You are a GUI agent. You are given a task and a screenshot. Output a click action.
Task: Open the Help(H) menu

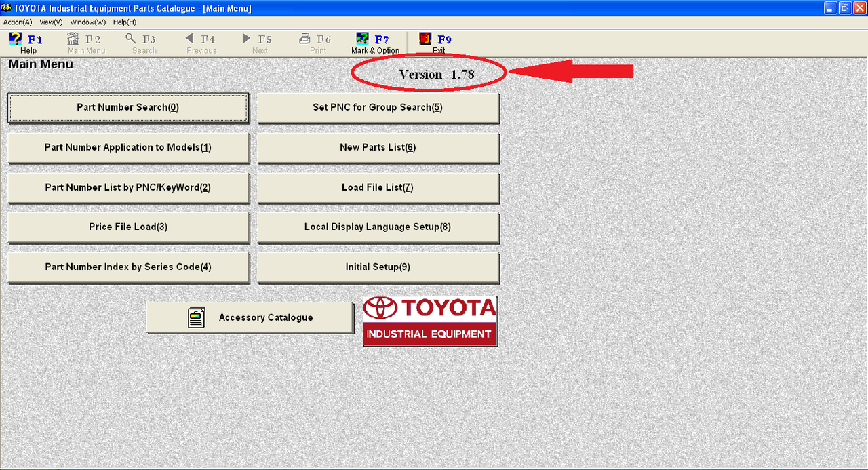click(125, 22)
